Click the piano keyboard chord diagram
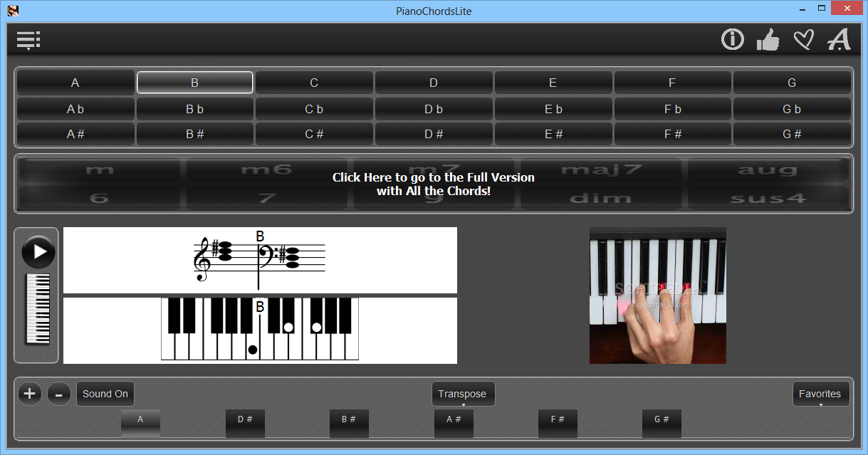This screenshot has width=868, height=455. (x=260, y=330)
